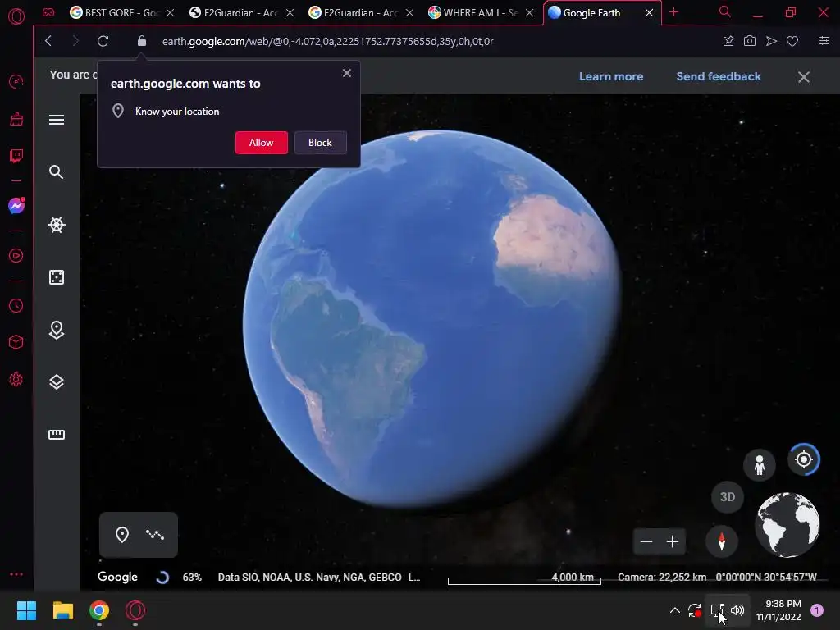Click the address bar URL
This screenshot has width=840, height=630.
tap(327, 41)
